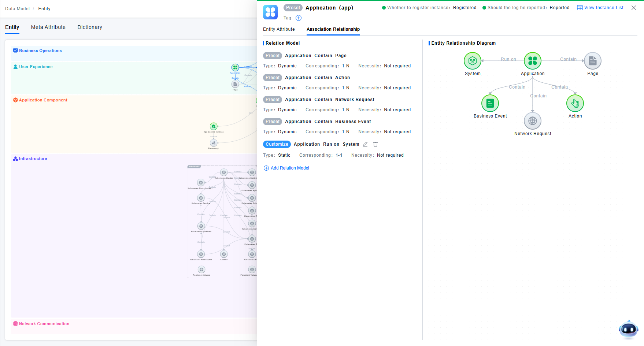Click the Action node hand icon
This screenshot has width=644, height=346.
(575, 103)
